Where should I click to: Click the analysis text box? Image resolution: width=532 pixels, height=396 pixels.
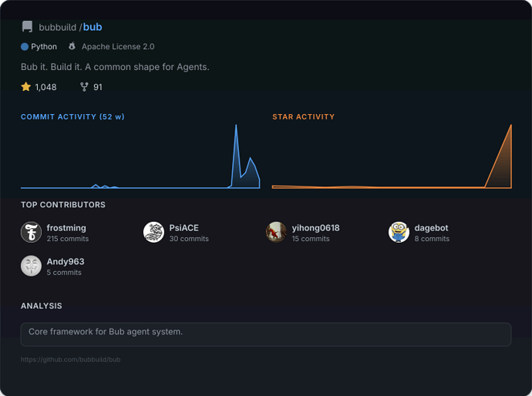coord(266,334)
